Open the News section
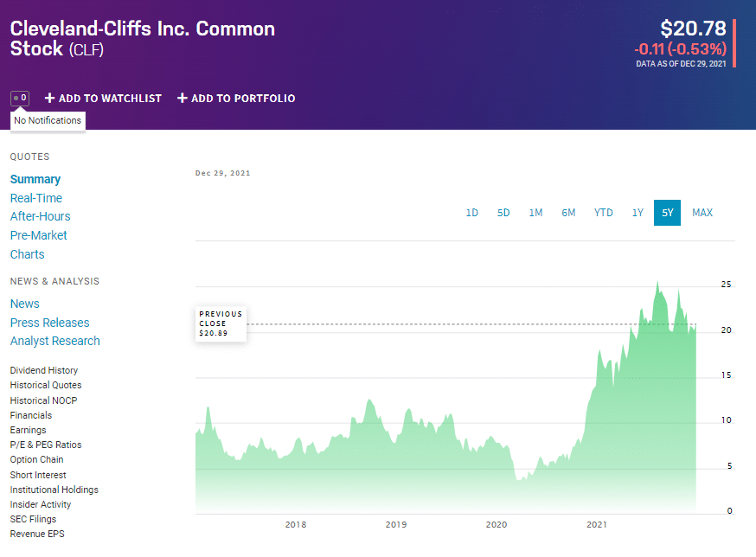This screenshot has height=557, width=756. 24,304
